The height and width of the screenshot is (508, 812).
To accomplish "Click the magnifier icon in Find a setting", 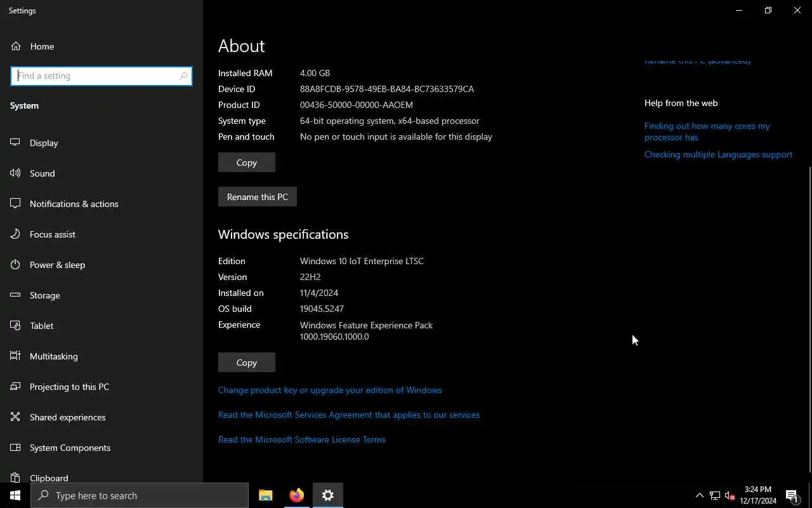I will tap(183, 76).
